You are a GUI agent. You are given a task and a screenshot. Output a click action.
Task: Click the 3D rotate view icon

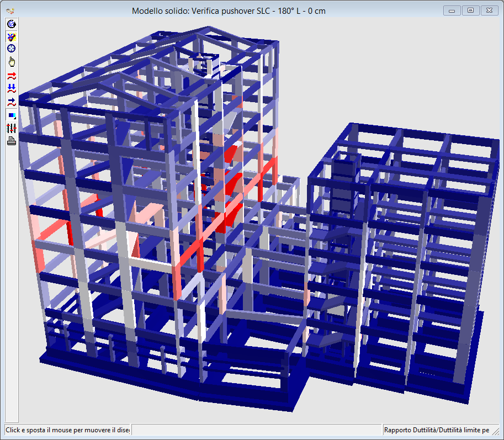(11, 24)
